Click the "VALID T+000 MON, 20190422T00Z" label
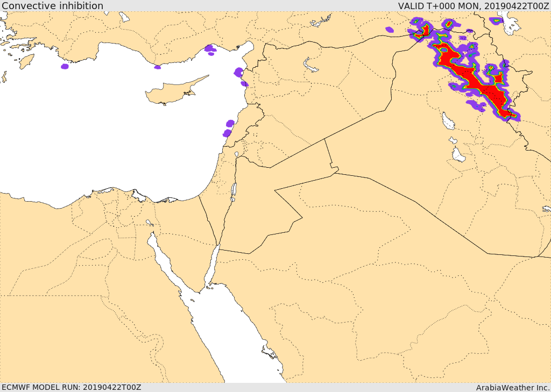551x392 pixels. click(473, 5)
